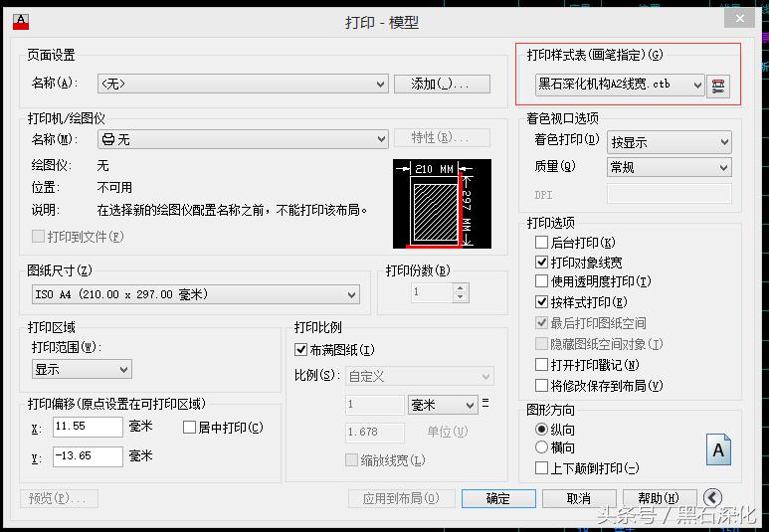Screen dimensions: 769x532
Task: Toggle 打印对象线宽 checkbox
Action: pyautogui.click(x=541, y=262)
